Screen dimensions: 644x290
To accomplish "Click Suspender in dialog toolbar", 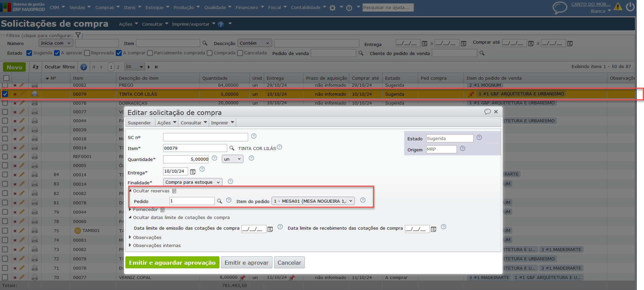I will click(x=139, y=123).
